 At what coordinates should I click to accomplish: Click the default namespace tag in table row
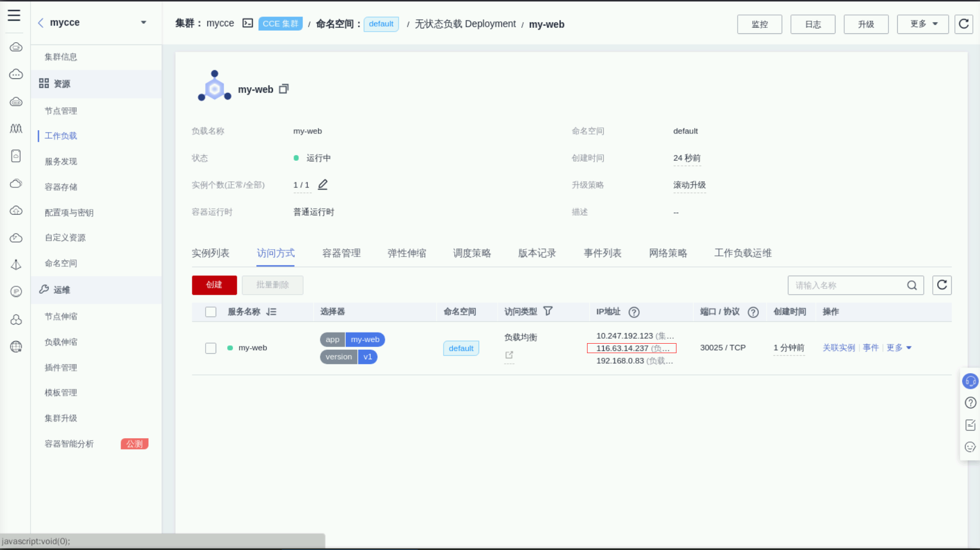pyautogui.click(x=461, y=348)
